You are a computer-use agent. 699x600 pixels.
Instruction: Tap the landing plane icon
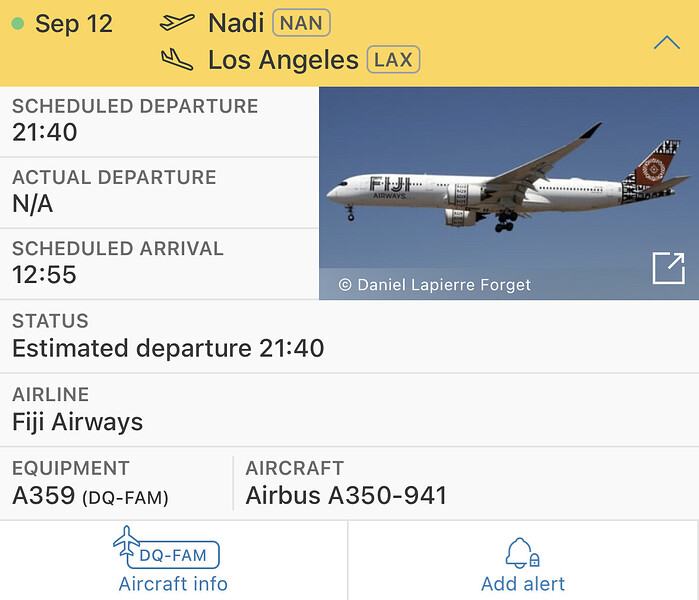pos(177,59)
